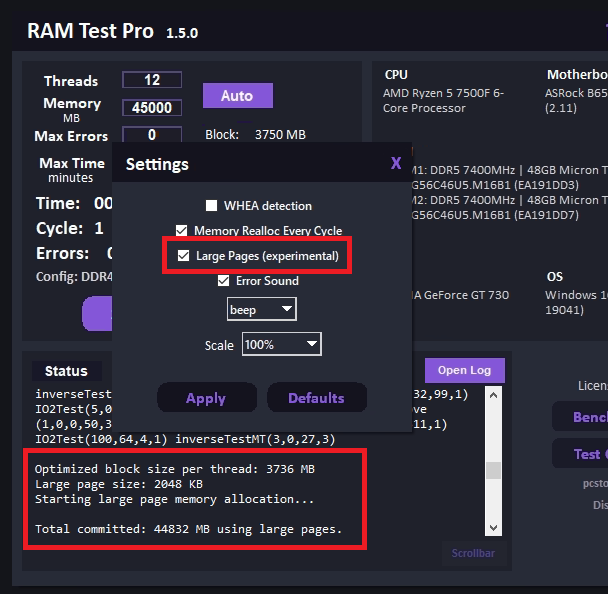Click the RAM Test Pro title
The image size is (608, 594).
coord(90,31)
